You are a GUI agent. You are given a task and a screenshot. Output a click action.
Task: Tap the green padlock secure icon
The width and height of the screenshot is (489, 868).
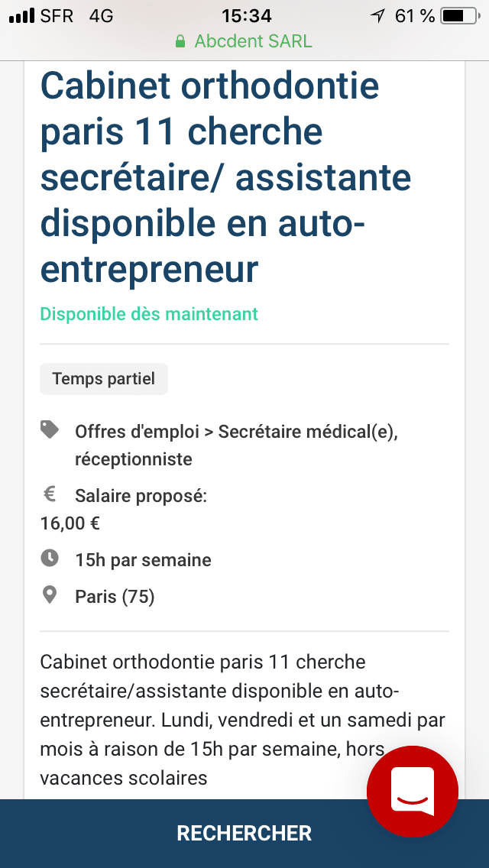[x=180, y=41]
